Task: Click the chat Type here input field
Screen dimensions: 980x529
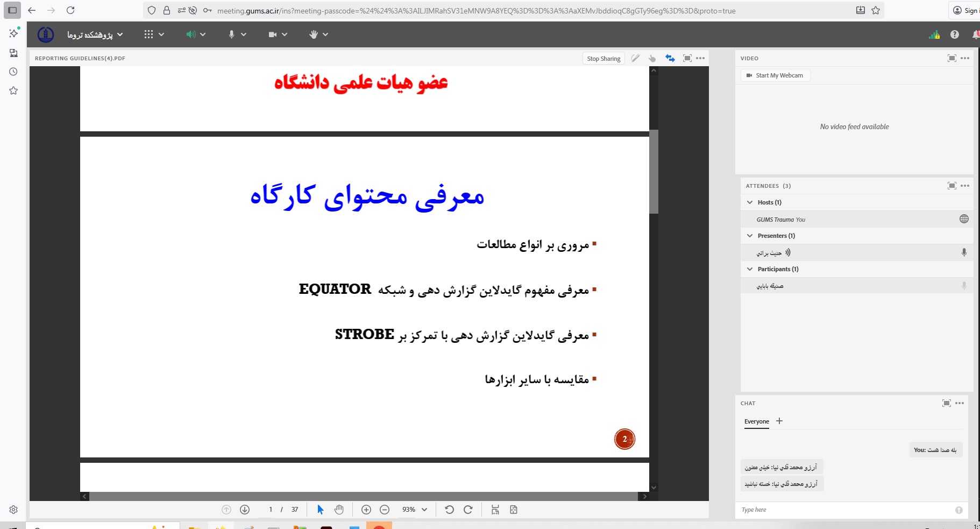Action: coord(844,510)
